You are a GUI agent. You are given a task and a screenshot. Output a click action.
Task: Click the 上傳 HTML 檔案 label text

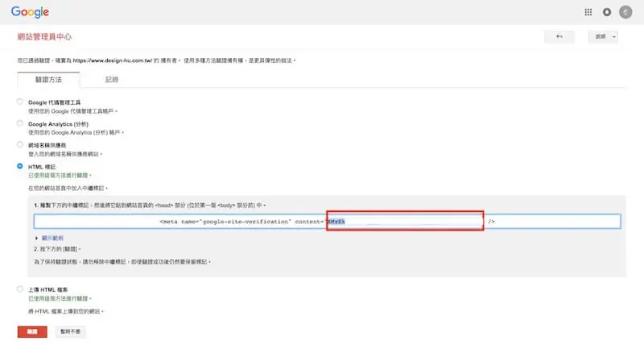[47, 289]
